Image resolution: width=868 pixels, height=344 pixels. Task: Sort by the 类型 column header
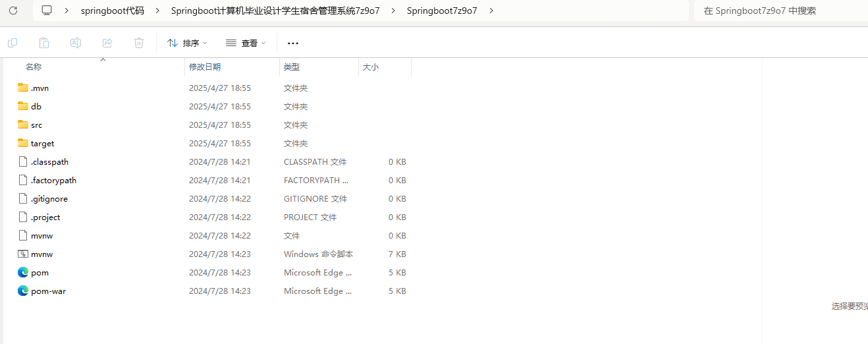tap(292, 67)
